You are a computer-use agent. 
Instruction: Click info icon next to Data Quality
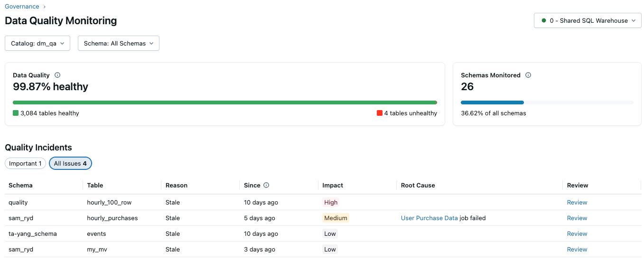[57, 75]
